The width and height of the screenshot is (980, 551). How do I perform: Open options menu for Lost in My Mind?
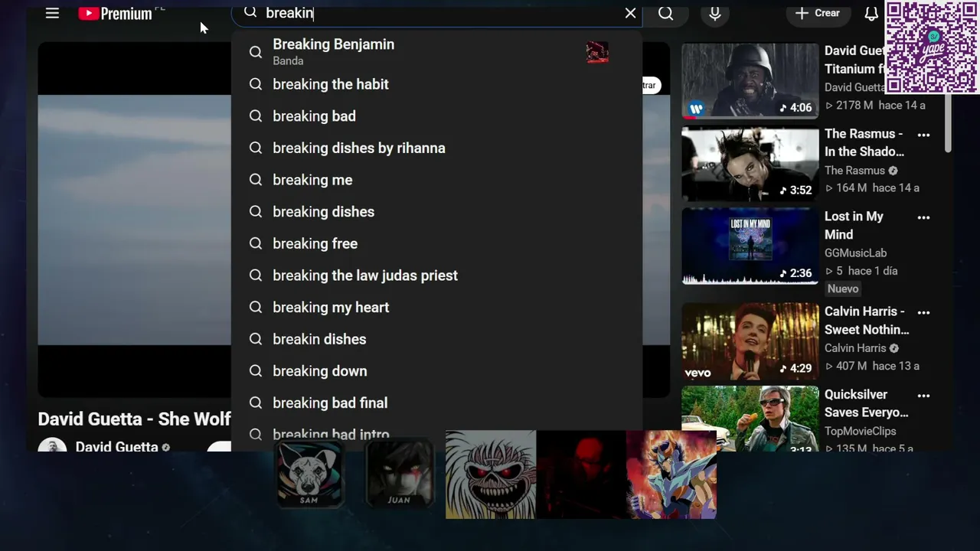[x=923, y=218]
